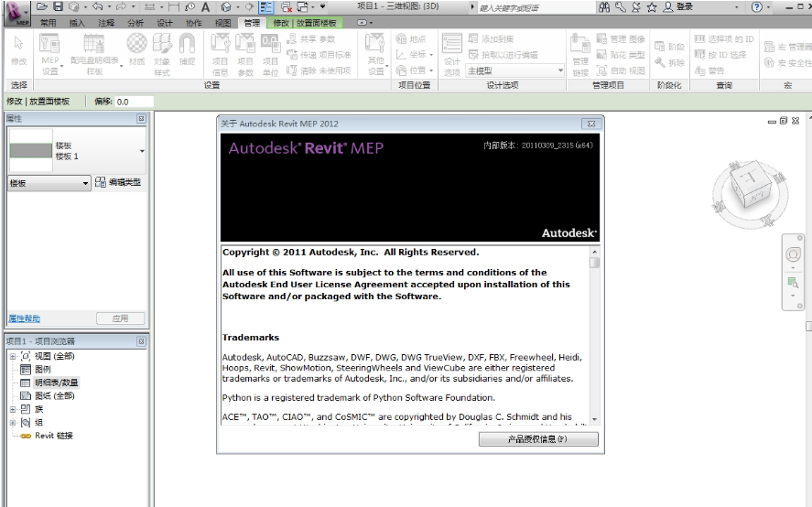Image resolution: width=812 pixels, height=507 pixels.
Task: Click the favorites star icon
Action: click(652, 6)
